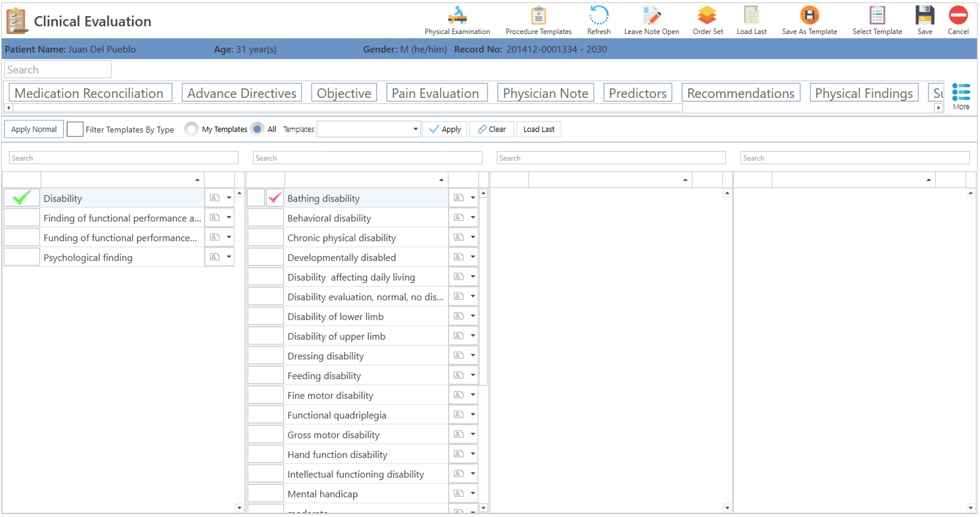Click Leave Note Open icon
Screen dimensions: 980x517
pos(651,16)
